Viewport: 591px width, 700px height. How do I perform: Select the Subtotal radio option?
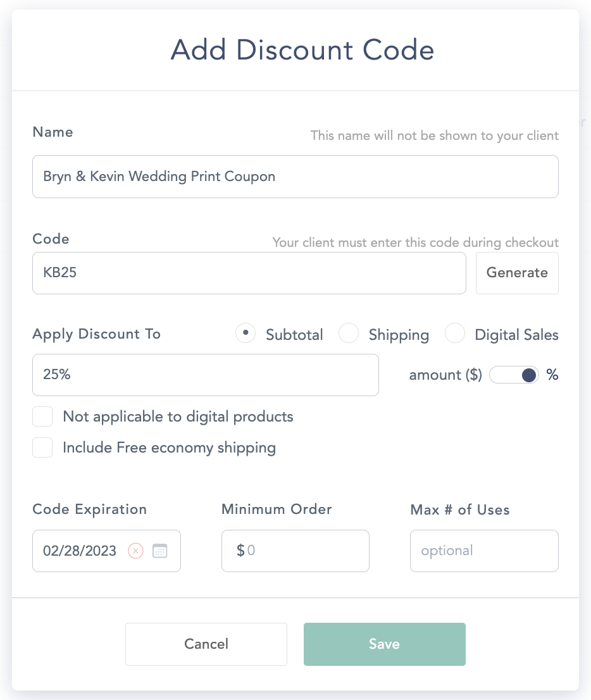(246, 334)
